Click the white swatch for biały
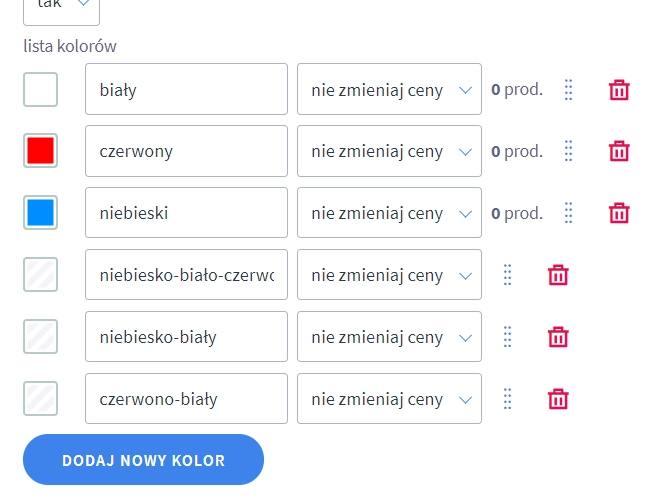Screen dimensions: 664x496 (x=41, y=90)
